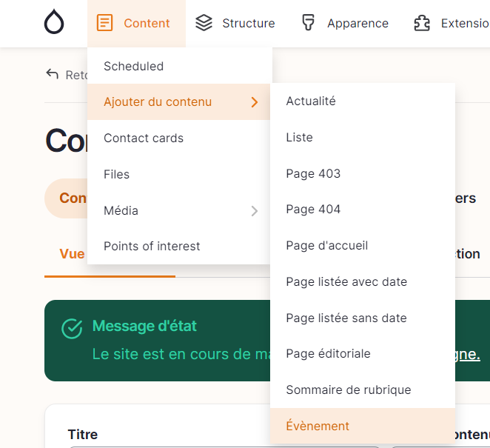Image resolution: width=490 pixels, height=448 pixels.
Task: Open Contact cards from the Content menu
Action: click(144, 138)
